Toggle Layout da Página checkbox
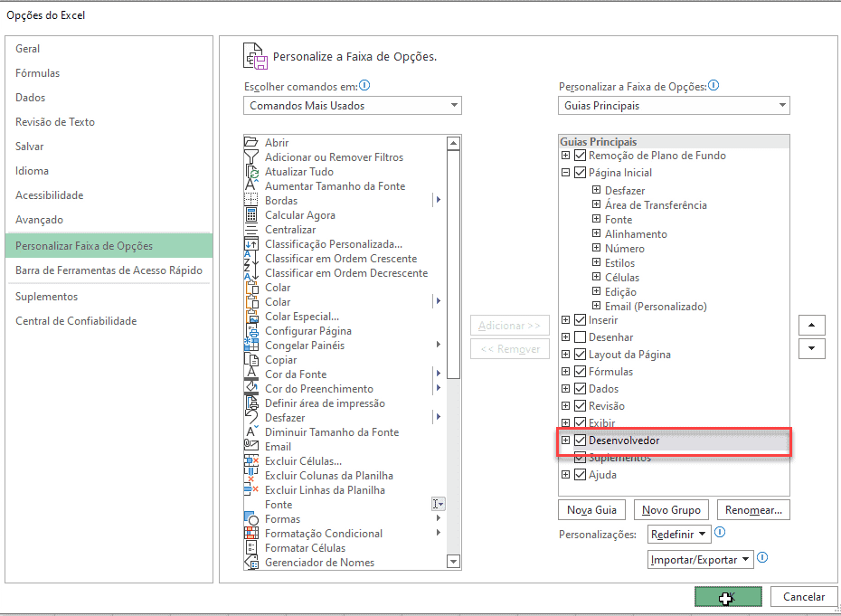The image size is (841, 616). pos(580,355)
